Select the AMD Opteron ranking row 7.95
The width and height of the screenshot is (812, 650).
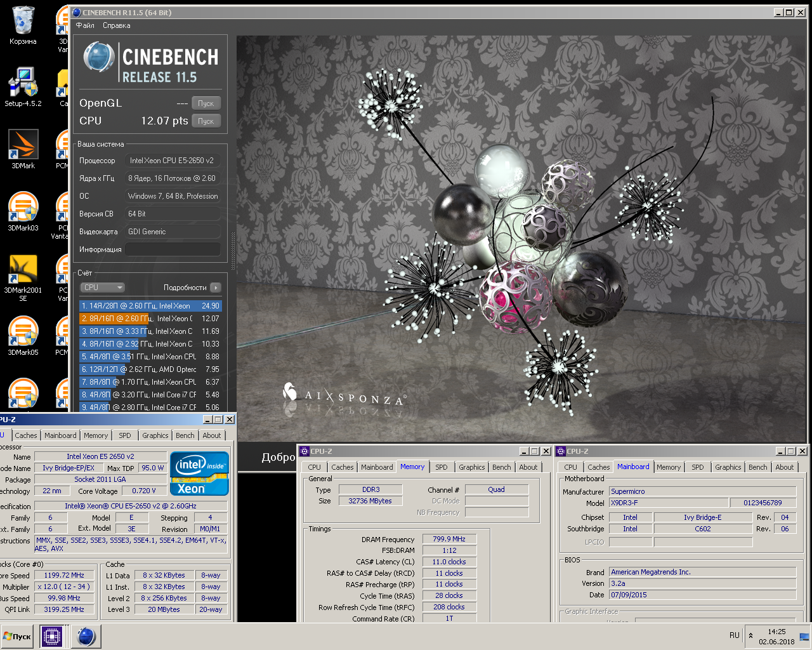click(x=150, y=369)
